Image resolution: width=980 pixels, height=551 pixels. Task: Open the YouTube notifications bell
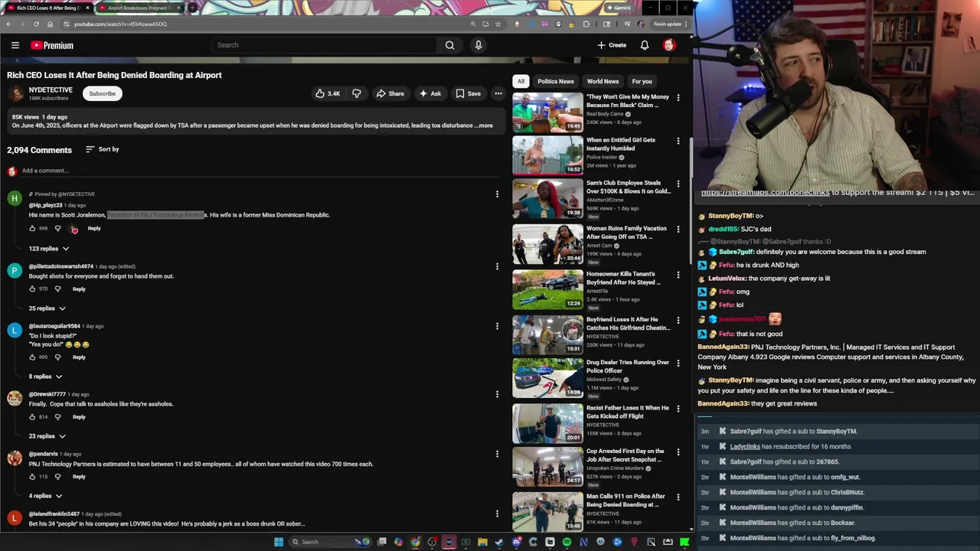click(x=645, y=45)
